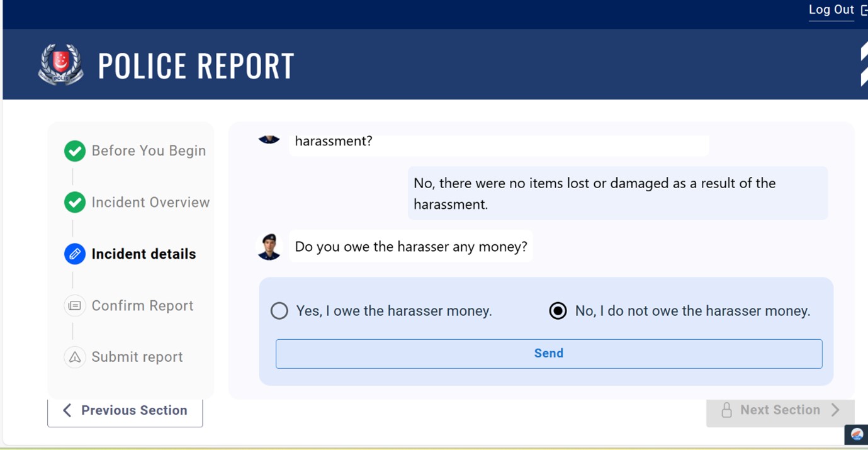Go back using Previous Section

[x=125, y=410]
